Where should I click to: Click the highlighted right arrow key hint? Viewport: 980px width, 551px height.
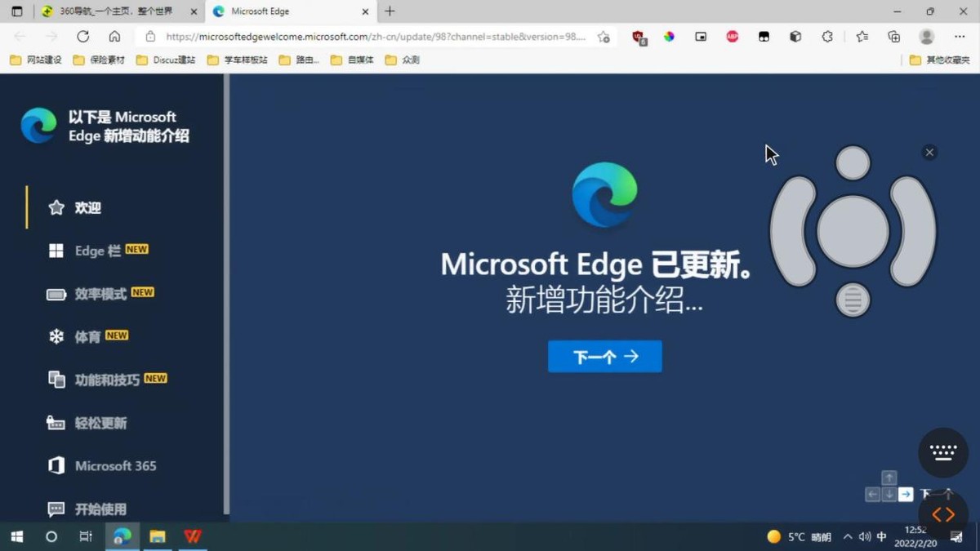click(x=906, y=495)
